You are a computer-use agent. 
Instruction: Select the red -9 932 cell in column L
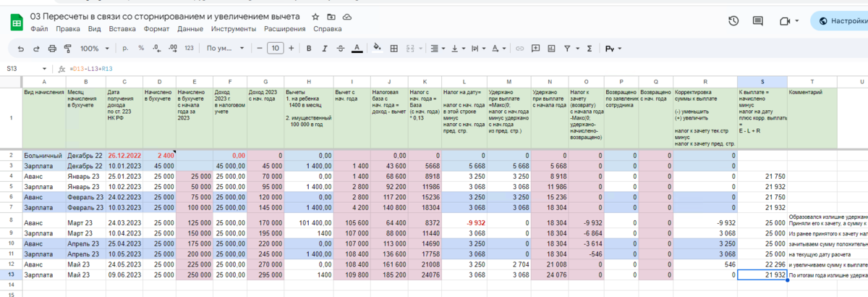tap(464, 222)
